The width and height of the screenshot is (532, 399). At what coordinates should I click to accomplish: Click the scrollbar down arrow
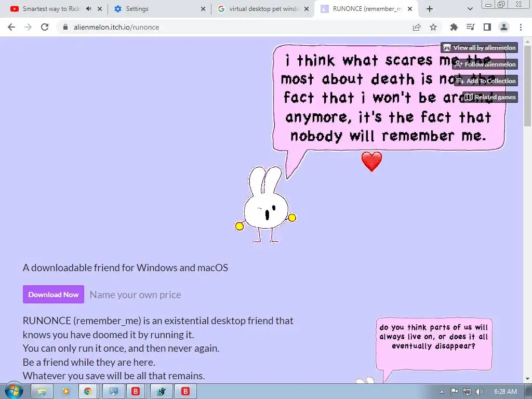click(x=527, y=379)
